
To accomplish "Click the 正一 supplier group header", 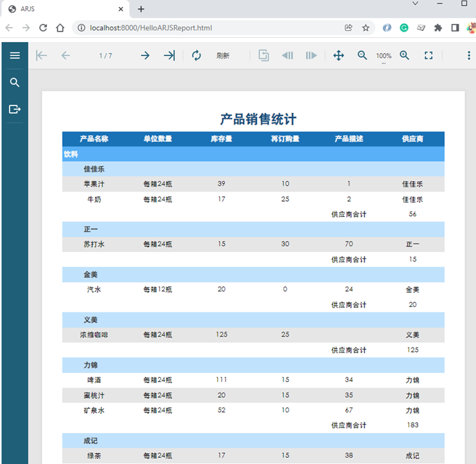I will tap(253, 229).
